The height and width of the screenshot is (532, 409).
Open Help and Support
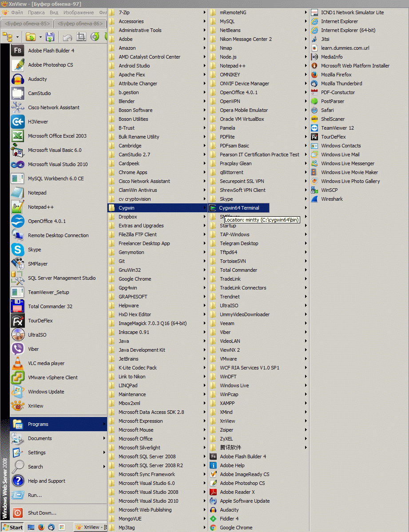(58, 481)
